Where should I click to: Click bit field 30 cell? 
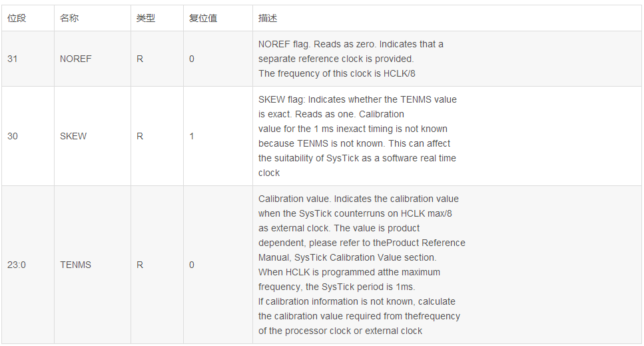click(13, 136)
